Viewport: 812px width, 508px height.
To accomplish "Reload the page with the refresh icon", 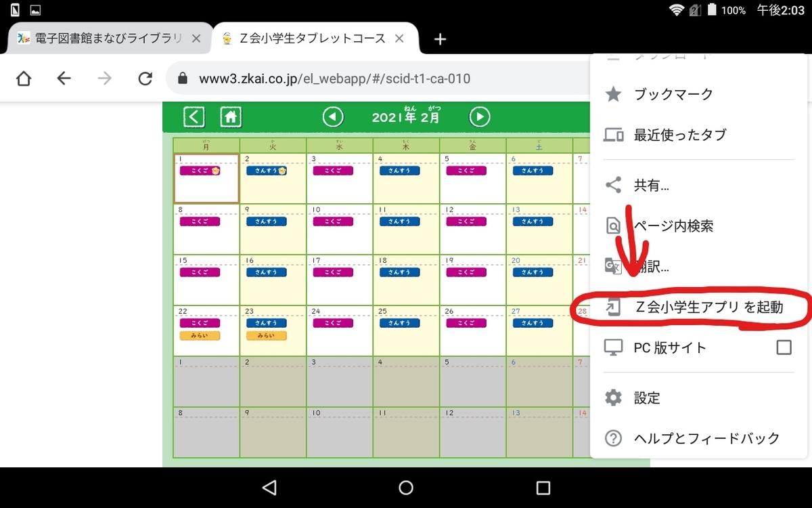I will click(x=145, y=79).
